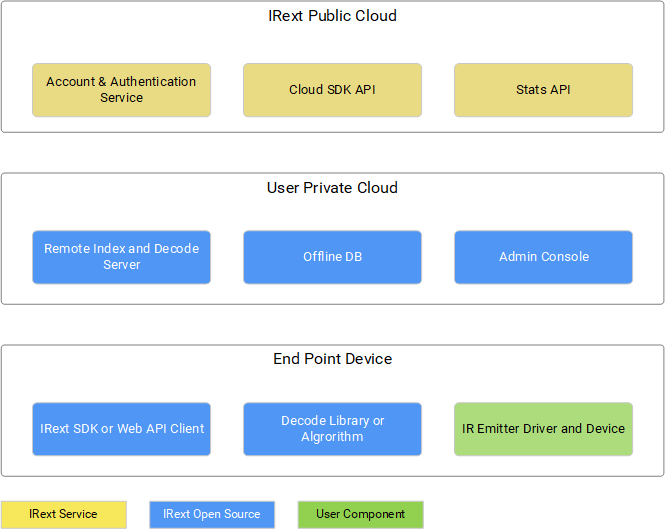Click blank gap between Private Cloud and End Point sections
665x529 pixels.
coord(332,325)
